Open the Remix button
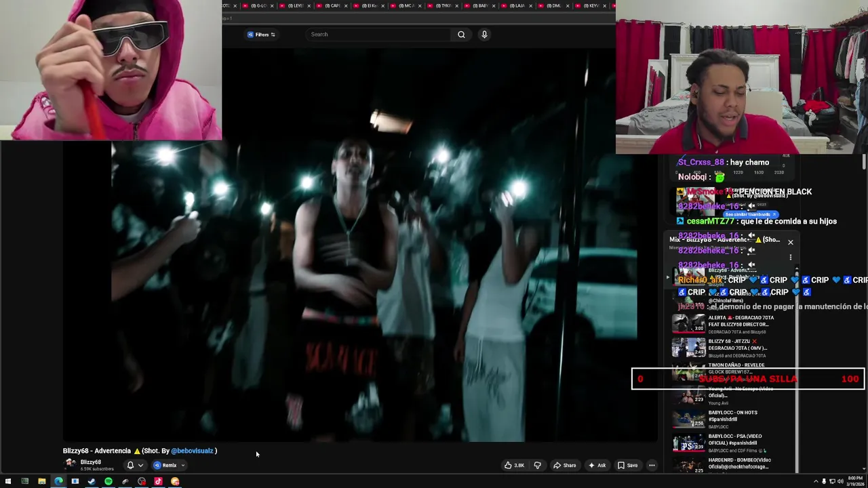Screen dimensions: 868x488 click(x=165, y=465)
